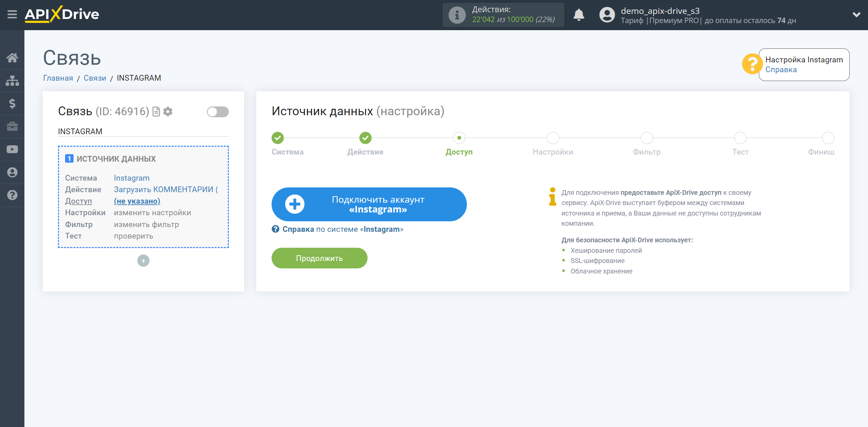Click the yellow question mark help icon
The image size is (868, 427).
click(752, 64)
